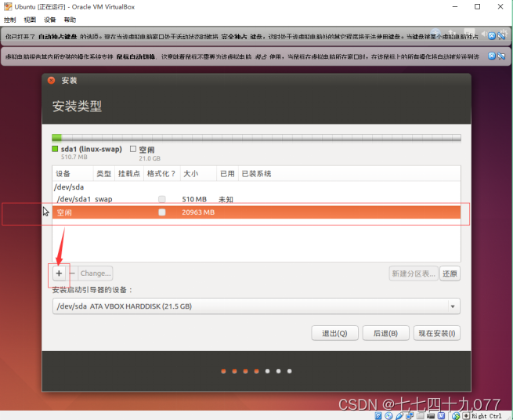This screenshot has width=513, height=420.
Task: Click the USB devices status icon
Action: click(x=399, y=416)
